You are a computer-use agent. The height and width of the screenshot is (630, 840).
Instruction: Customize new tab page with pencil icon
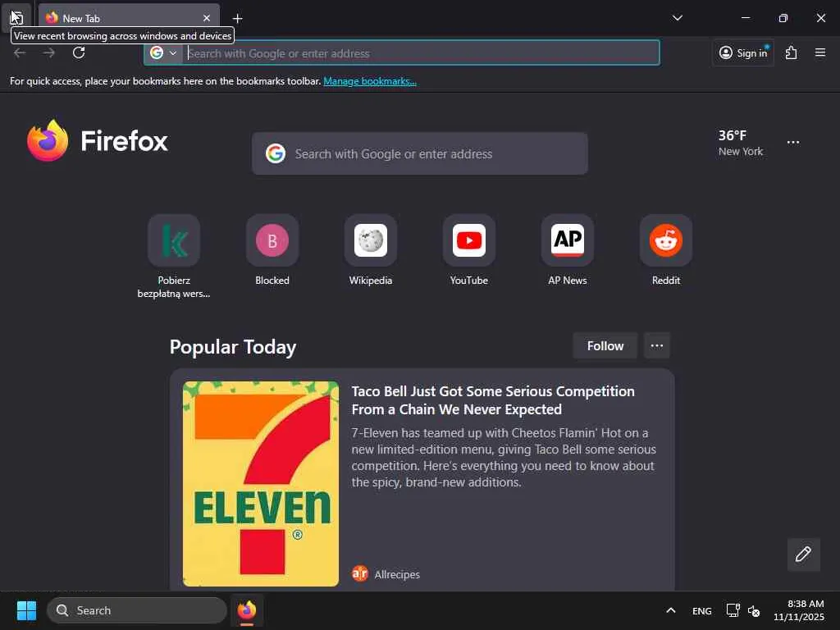pos(803,555)
